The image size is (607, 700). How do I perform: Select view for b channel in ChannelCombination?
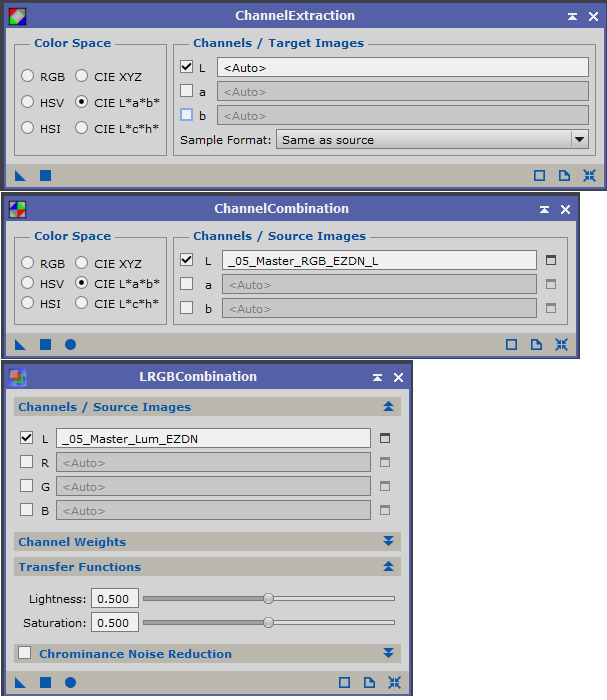[x=551, y=308]
